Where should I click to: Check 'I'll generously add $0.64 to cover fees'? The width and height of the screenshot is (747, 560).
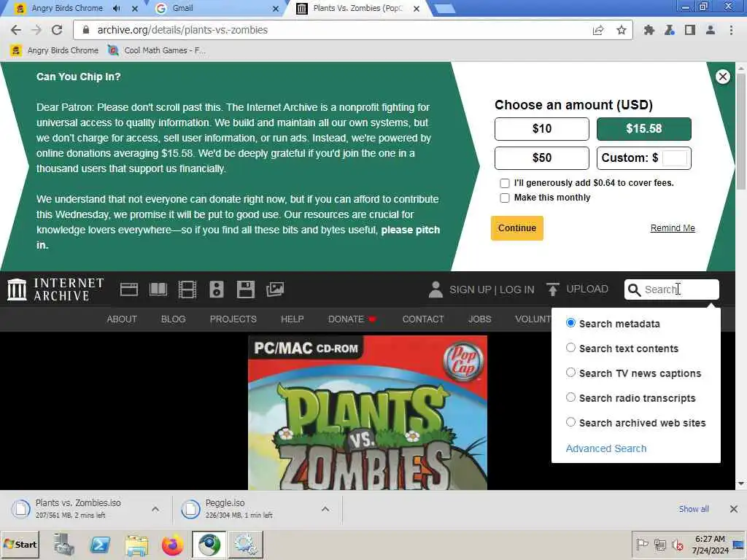click(505, 183)
